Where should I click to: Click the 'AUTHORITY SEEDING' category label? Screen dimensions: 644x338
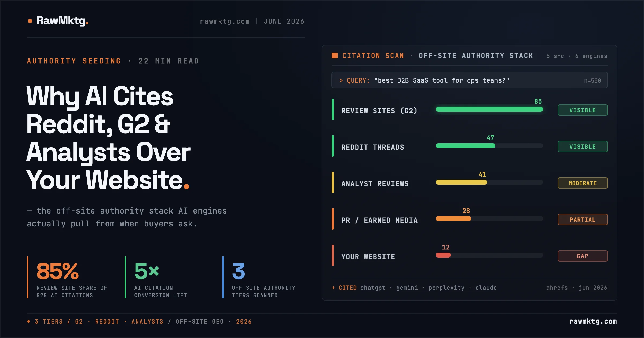74,61
